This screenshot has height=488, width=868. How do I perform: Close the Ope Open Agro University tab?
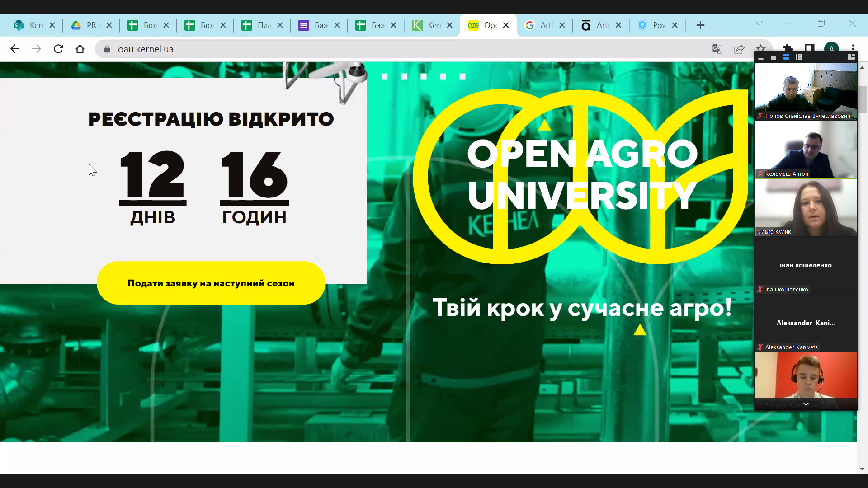click(506, 25)
